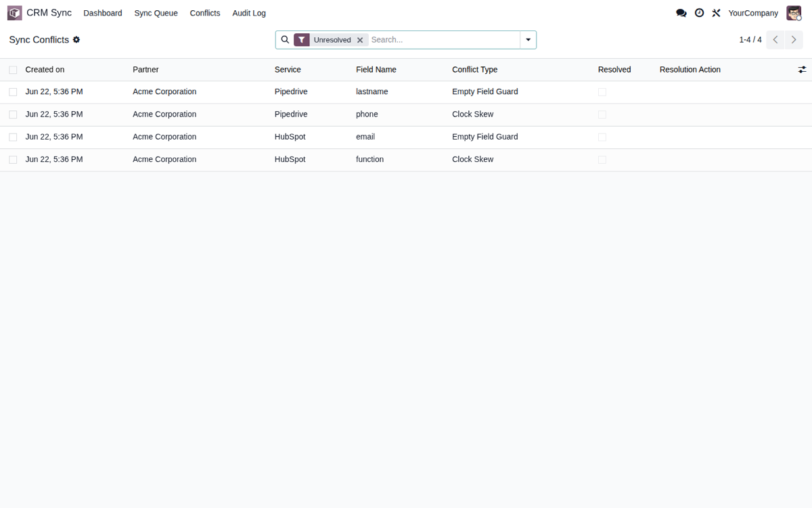Click Pipedrive in the phone row
Image resolution: width=812 pixels, height=508 pixels.
pyautogui.click(x=291, y=114)
